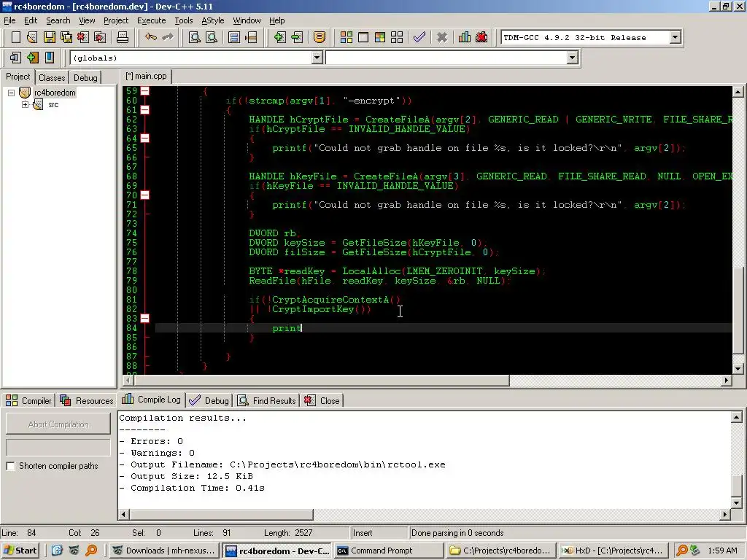Collapse the code fold at line 64
The width and height of the screenshot is (747, 560).
click(x=145, y=138)
